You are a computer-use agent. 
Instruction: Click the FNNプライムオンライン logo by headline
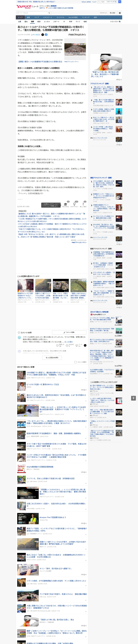[x=77, y=35]
